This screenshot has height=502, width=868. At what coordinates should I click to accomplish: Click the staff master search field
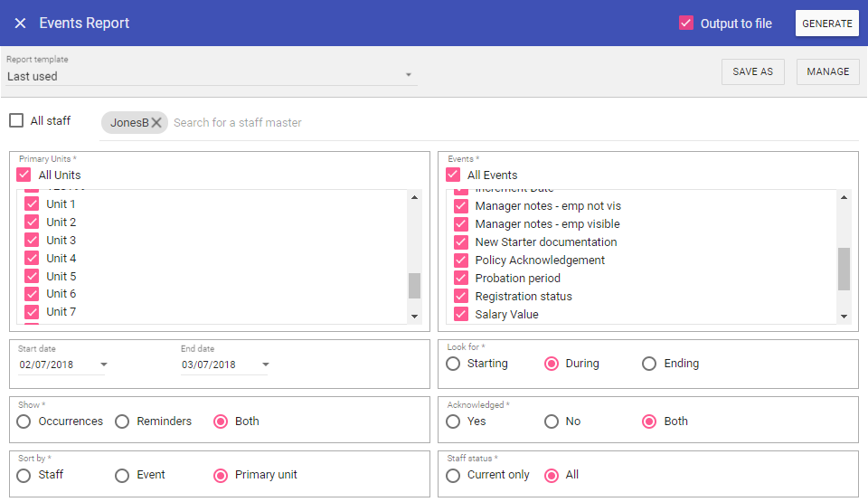pyautogui.click(x=362, y=123)
